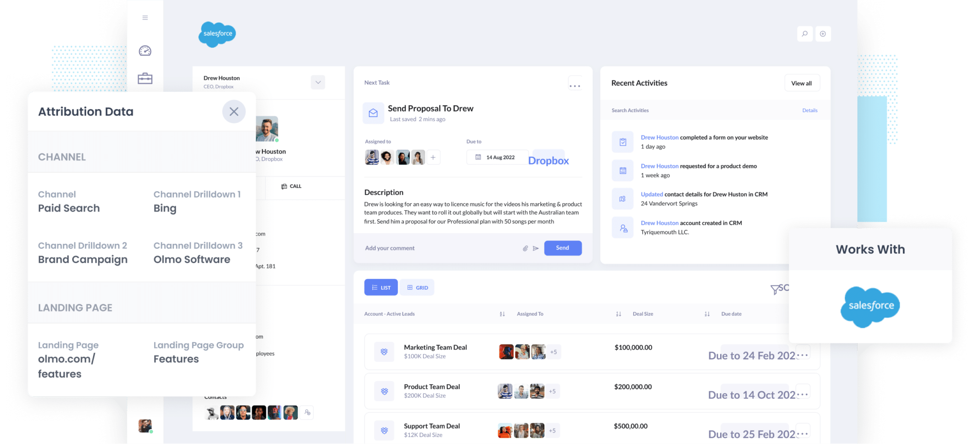Click the form completed activity icon

[x=623, y=142]
